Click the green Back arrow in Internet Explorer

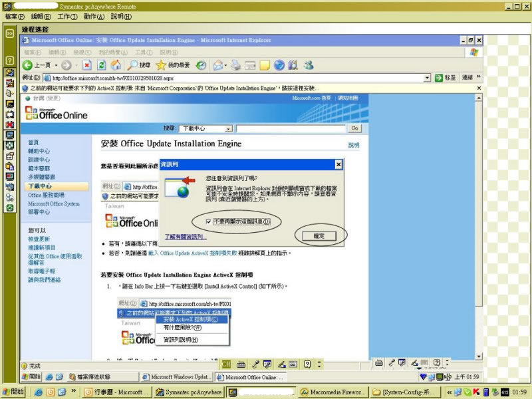point(27,65)
